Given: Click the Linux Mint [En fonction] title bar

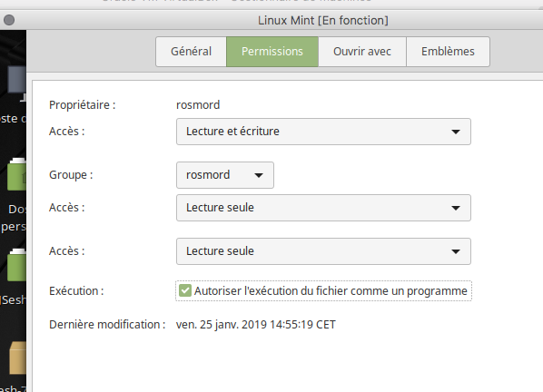Looking at the screenshot, I should coord(322,20).
